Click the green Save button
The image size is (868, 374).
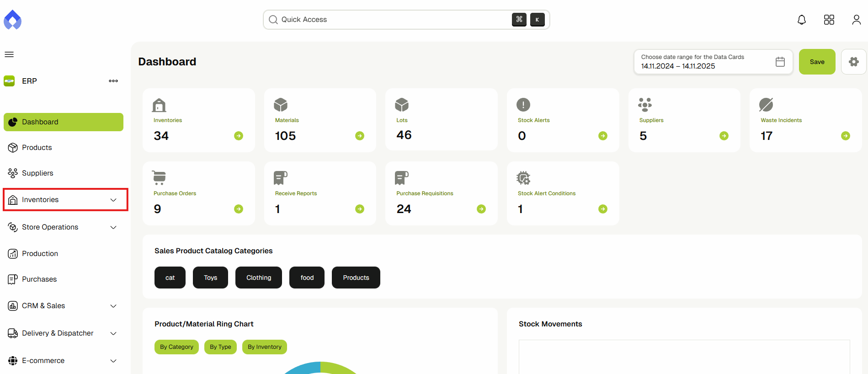tap(817, 62)
